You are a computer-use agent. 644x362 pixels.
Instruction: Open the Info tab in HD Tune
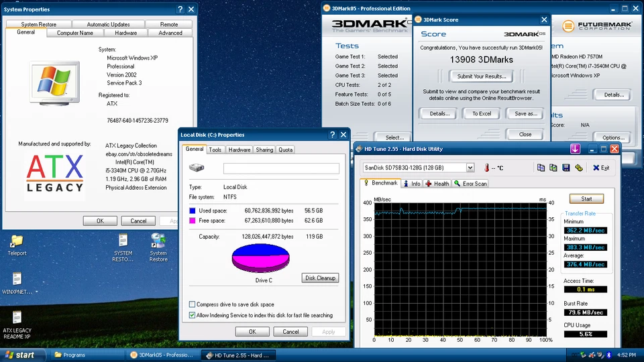pyautogui.click(x=412, y=184)
